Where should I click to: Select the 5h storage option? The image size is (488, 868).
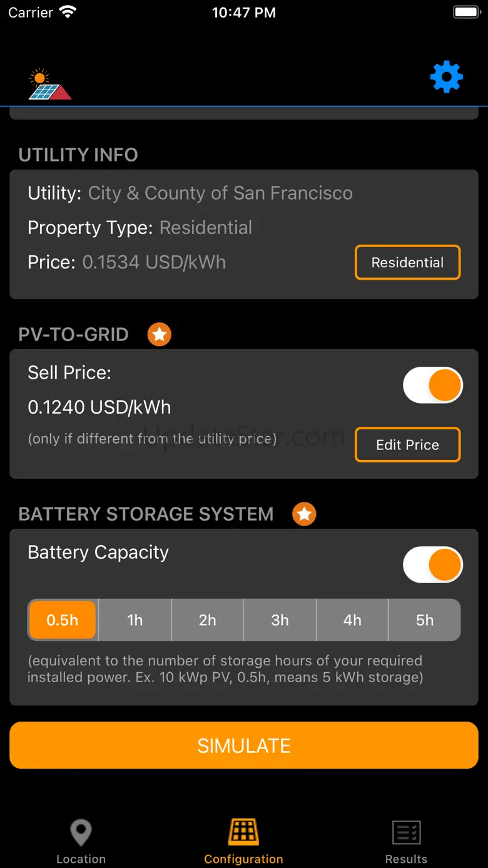pyautogui.click(x=424, y=620)
